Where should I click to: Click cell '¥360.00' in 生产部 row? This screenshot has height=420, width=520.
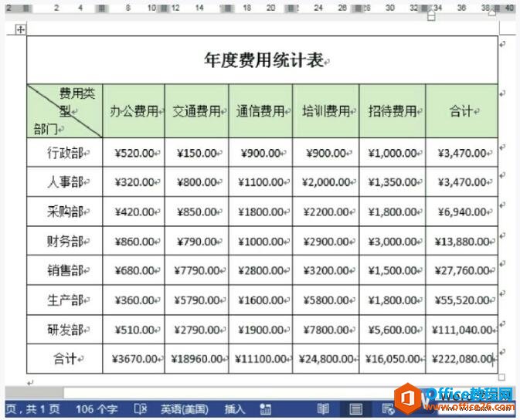pyautogui.click(x=134, y=300)
